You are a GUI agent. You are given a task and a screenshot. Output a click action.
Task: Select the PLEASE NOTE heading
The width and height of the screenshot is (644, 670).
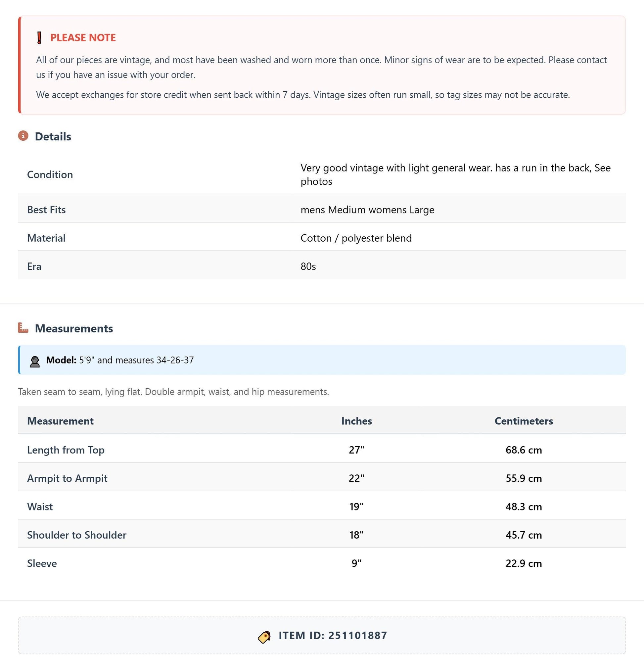click(83, 38)
